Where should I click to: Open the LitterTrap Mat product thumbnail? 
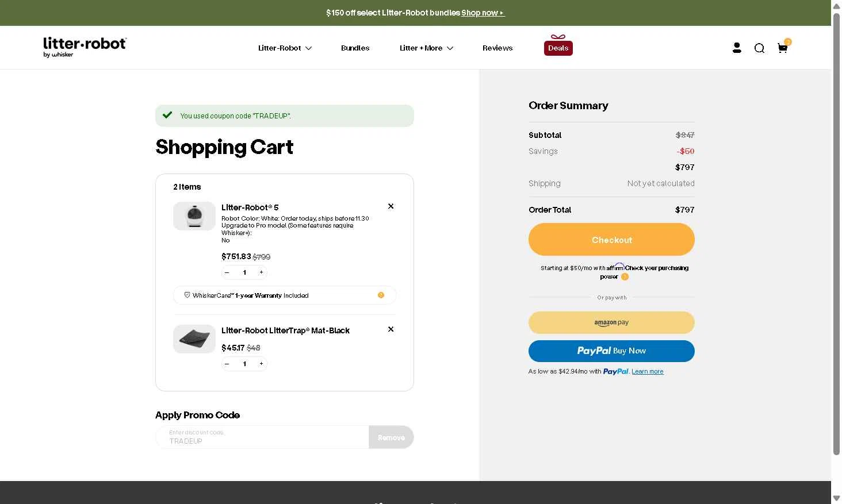(194, 339)
